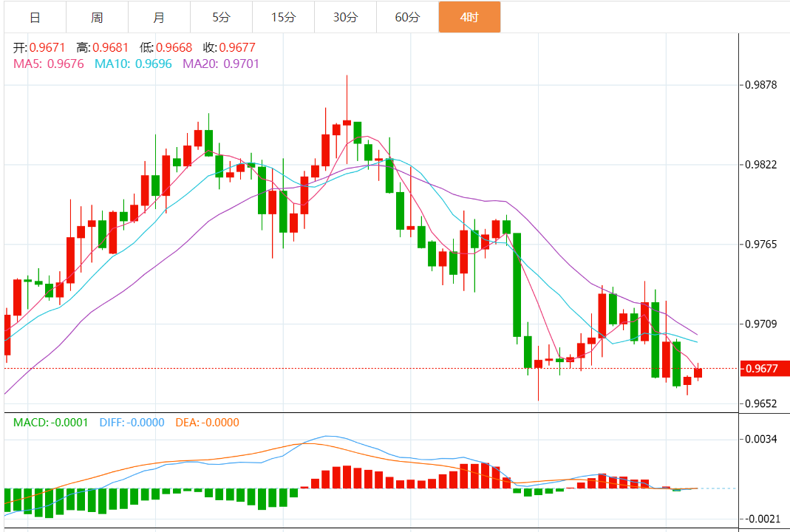The image size is (790, 532).
Task: Click the MA10: 0.9696 indicator label
Action: click(x=133, y=64)
